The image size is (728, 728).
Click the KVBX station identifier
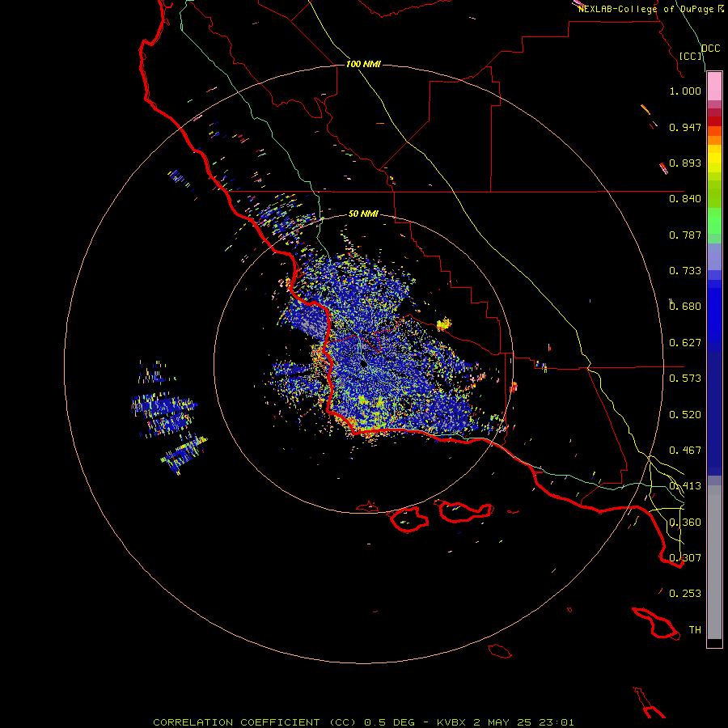pos(451,722)
